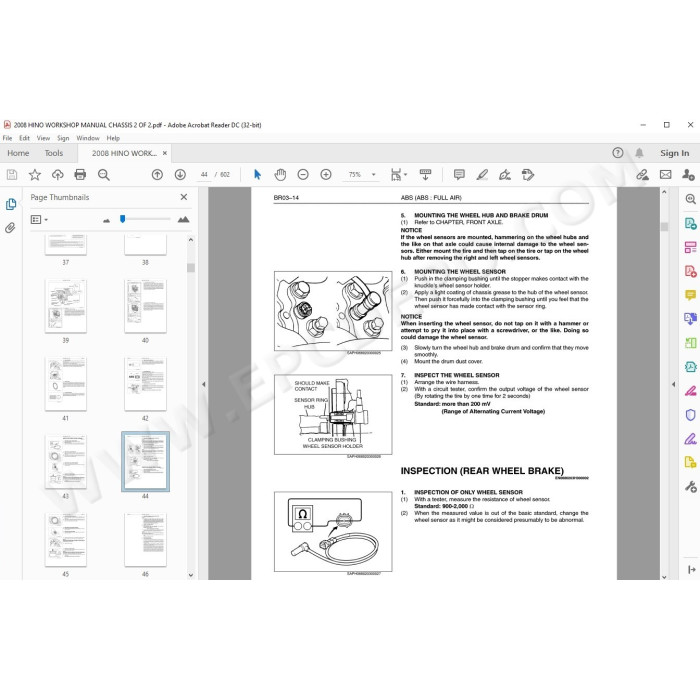
Task: Open the Help question mark icon
Action: click(x=618, y=153)
